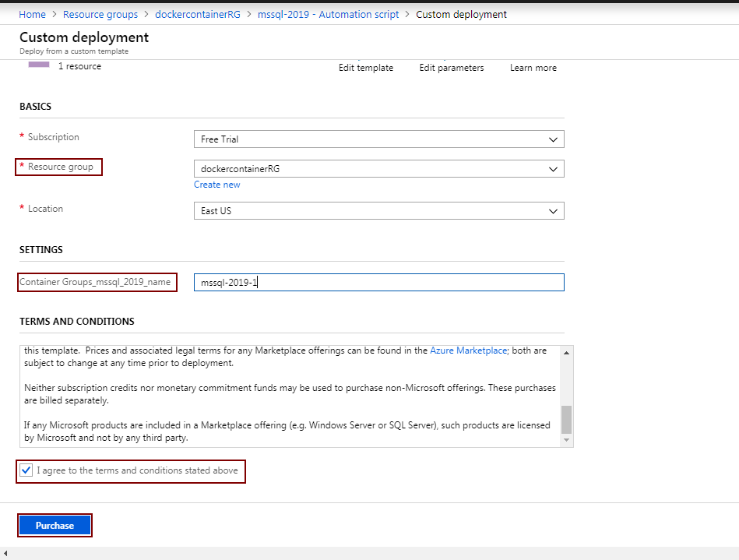Click the Create new link

click(217, 185)
